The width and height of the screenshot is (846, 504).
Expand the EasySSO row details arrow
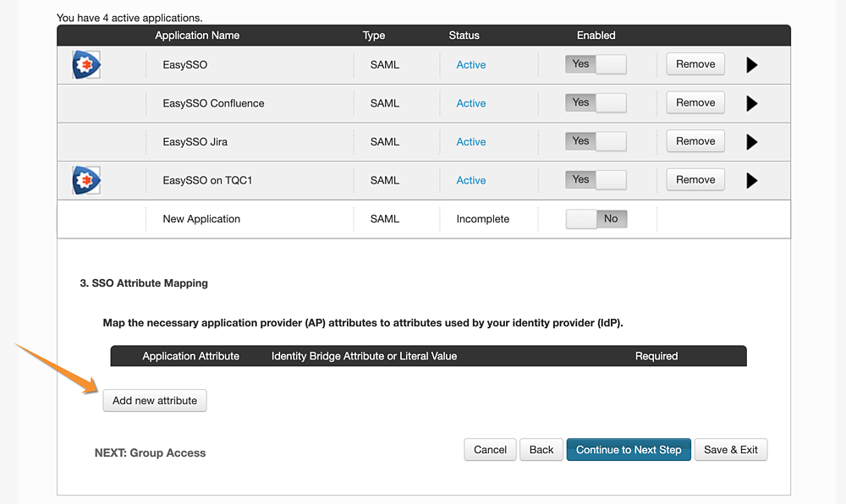pyautogui.click(x=751, y=64)
